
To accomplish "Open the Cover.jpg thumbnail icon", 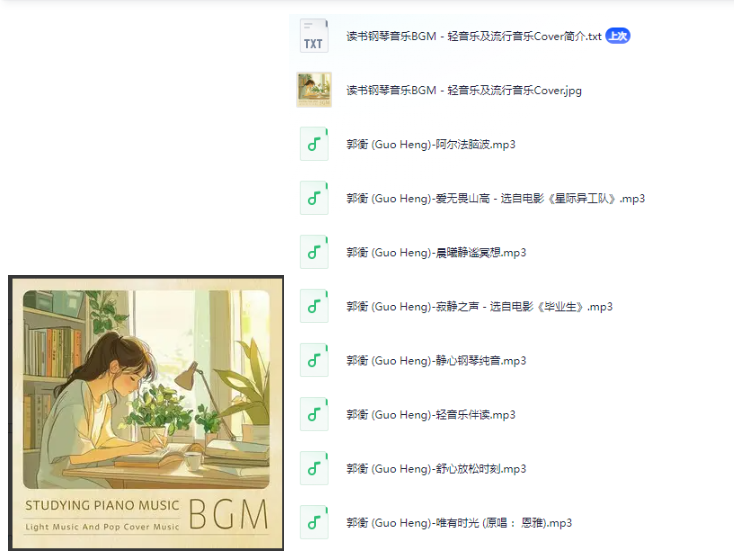I will [314, 89].
